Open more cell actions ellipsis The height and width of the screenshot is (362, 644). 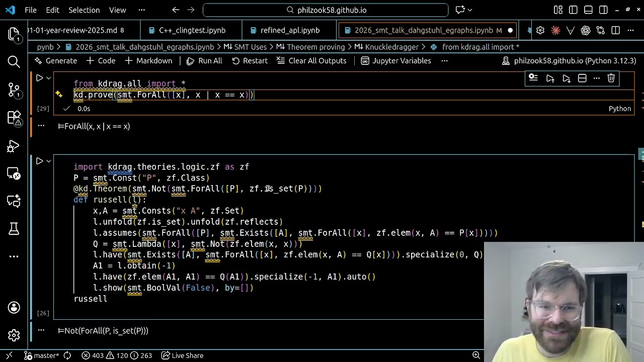click(597, 78)
